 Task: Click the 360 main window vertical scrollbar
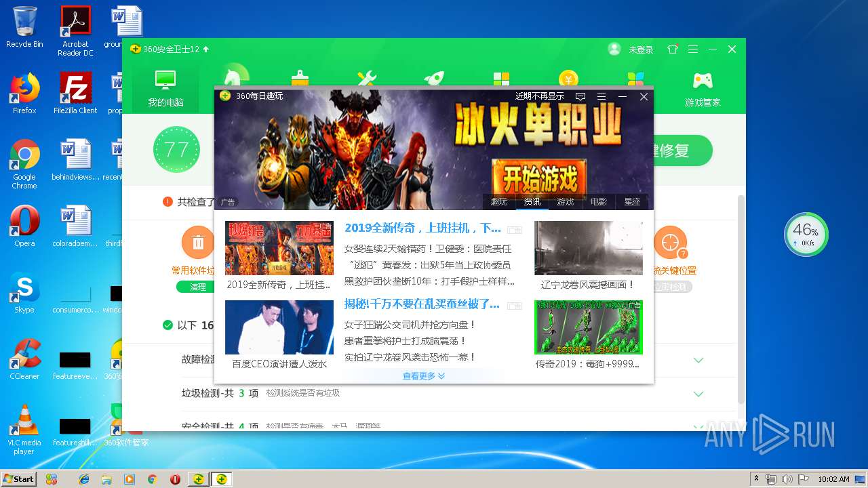pyautogui.click(x=741, y=298)
